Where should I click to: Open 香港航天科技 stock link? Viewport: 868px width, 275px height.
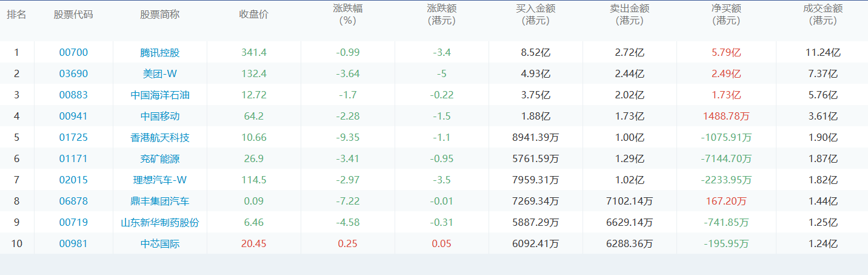[x=160, y=138]
